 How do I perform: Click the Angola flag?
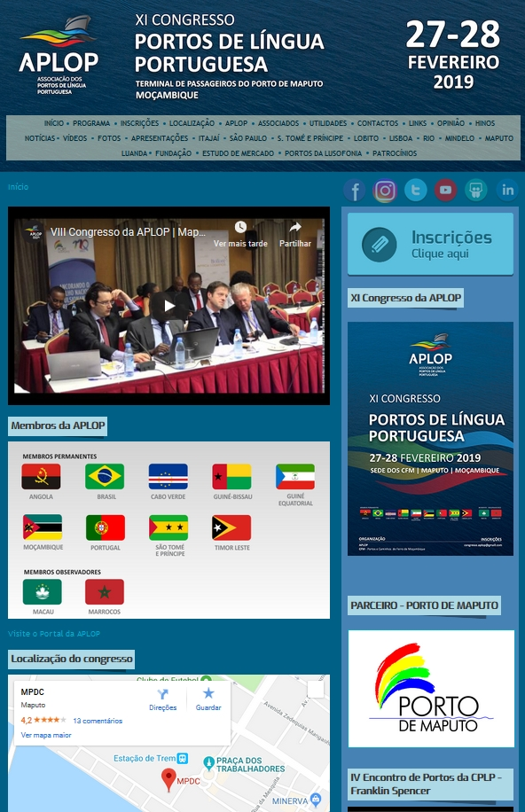[41, 476]
